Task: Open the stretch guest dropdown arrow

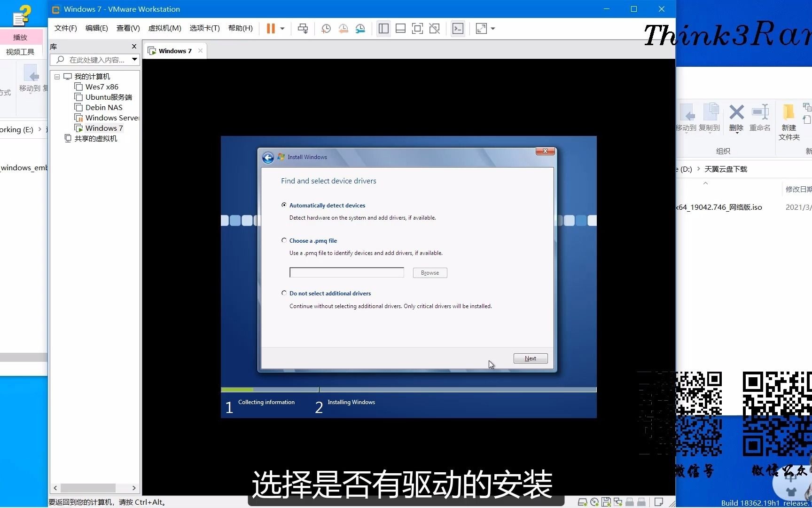Action: [x=493, y=28]
